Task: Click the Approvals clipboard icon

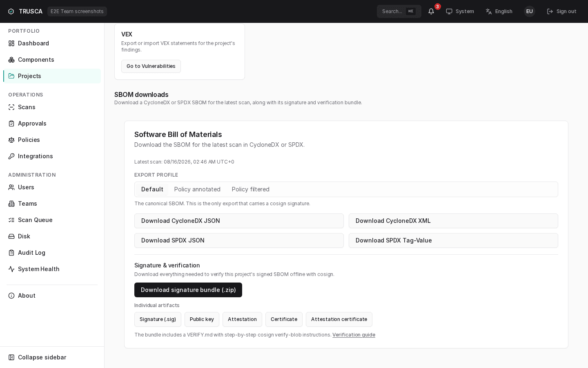Action: point(11,123)
